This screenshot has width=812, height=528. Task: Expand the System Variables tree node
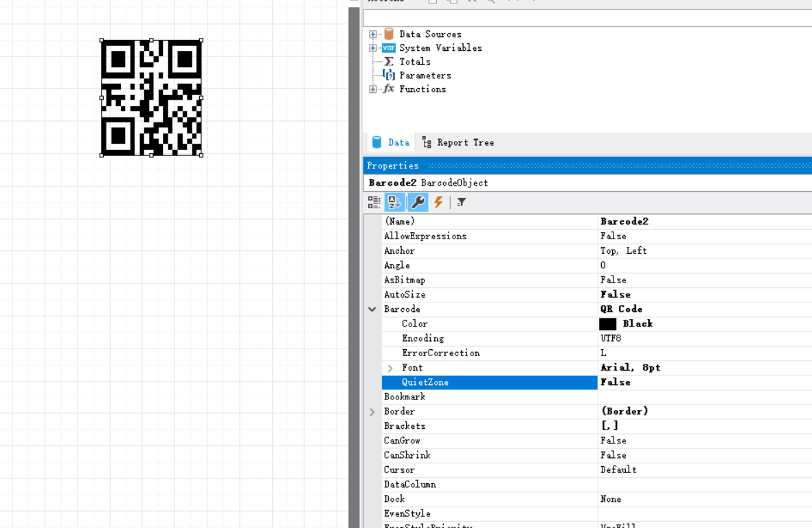[373, 47]
